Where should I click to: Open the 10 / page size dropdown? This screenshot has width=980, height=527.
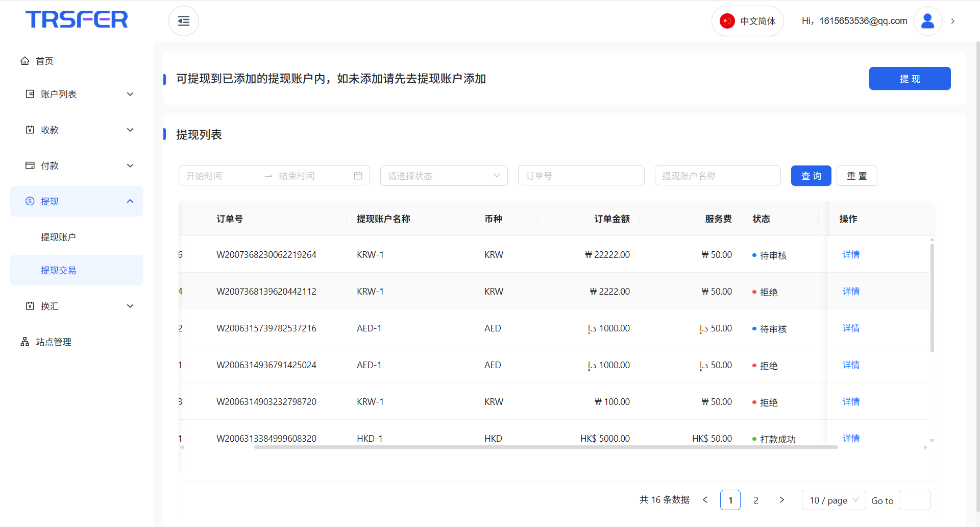coord(834,500)
